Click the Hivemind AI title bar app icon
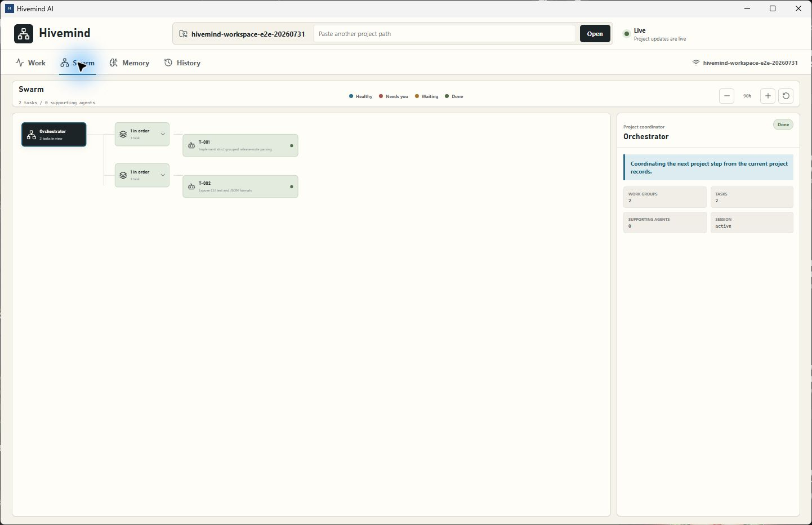The height and width of the screenshot is (525, 812). 9,8
